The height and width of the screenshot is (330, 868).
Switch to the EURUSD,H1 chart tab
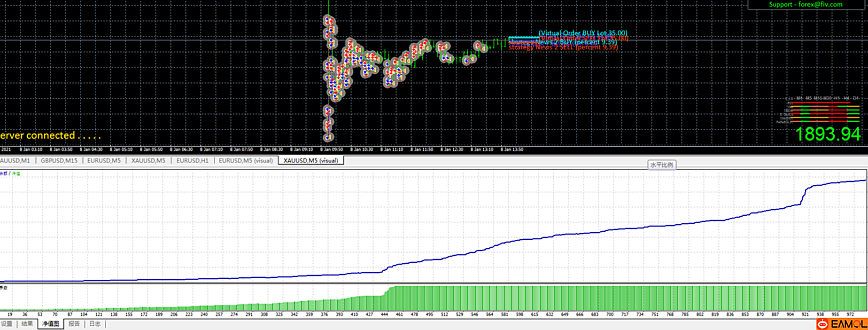pyautogui.click(x=192, y=161)
